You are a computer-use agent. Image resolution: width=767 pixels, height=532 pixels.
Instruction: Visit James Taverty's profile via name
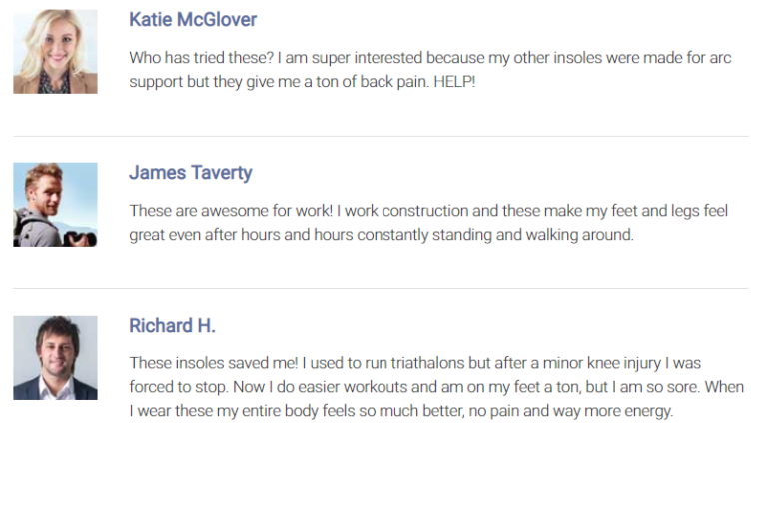tap(191, 173)
